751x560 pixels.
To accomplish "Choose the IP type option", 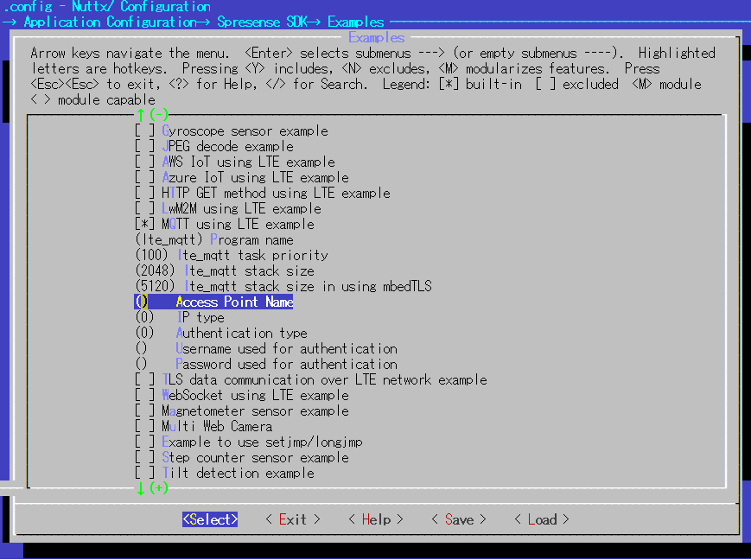I will click(200, 318).
